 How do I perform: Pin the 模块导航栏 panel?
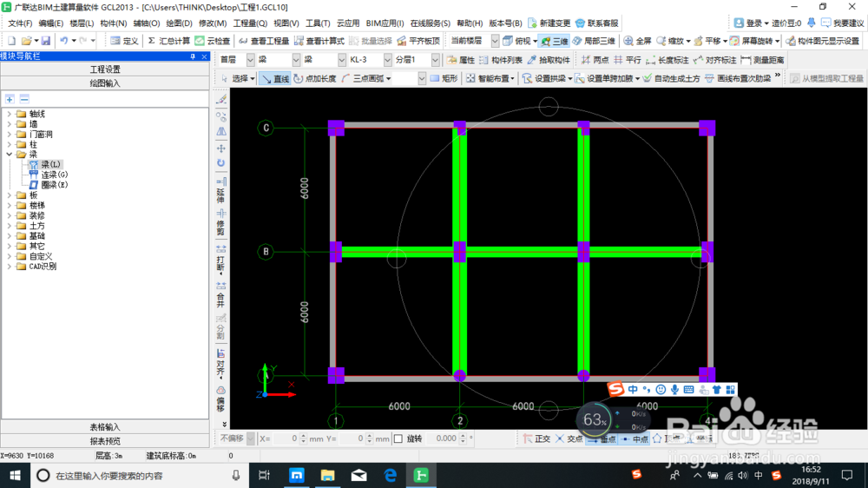click(193, 56)
